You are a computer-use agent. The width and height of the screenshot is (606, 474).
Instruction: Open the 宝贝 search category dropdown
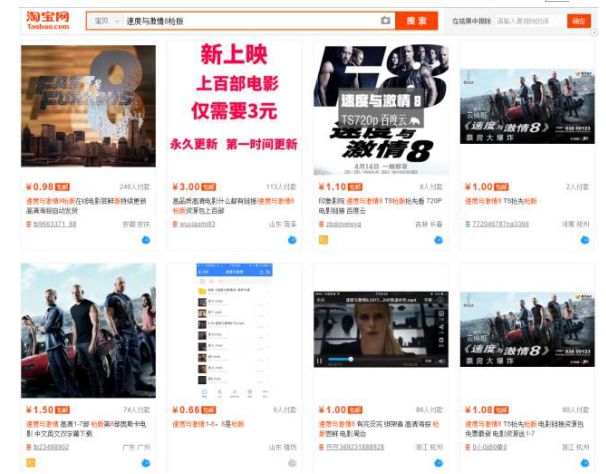coord(106,21)
